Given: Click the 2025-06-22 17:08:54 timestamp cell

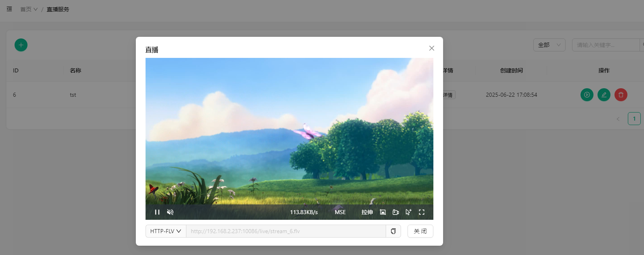Looking at the screenshot, I should pos(511,95).
